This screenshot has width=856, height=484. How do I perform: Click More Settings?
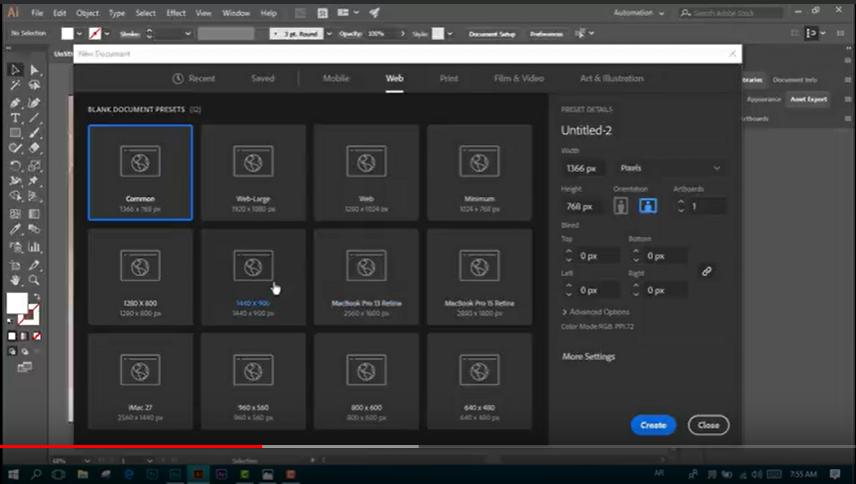point(588,356)
